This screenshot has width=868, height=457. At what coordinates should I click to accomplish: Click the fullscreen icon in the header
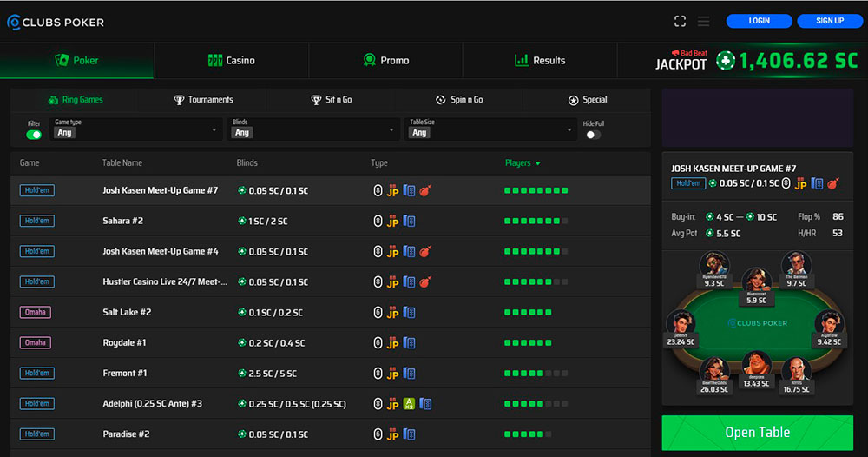tap(680, 21)
